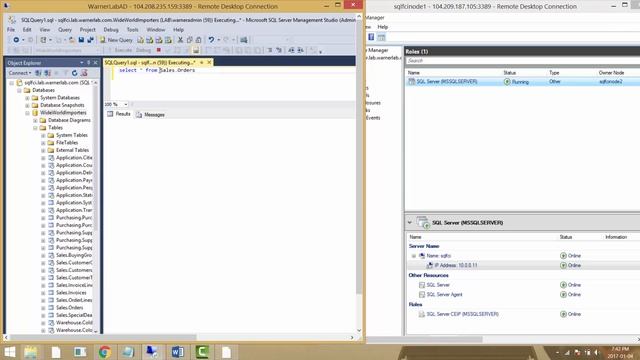This screenshot has height=360, width=640.
Task: Open Microsoft Word from the taskbar
Action: [x=178, y=351]
